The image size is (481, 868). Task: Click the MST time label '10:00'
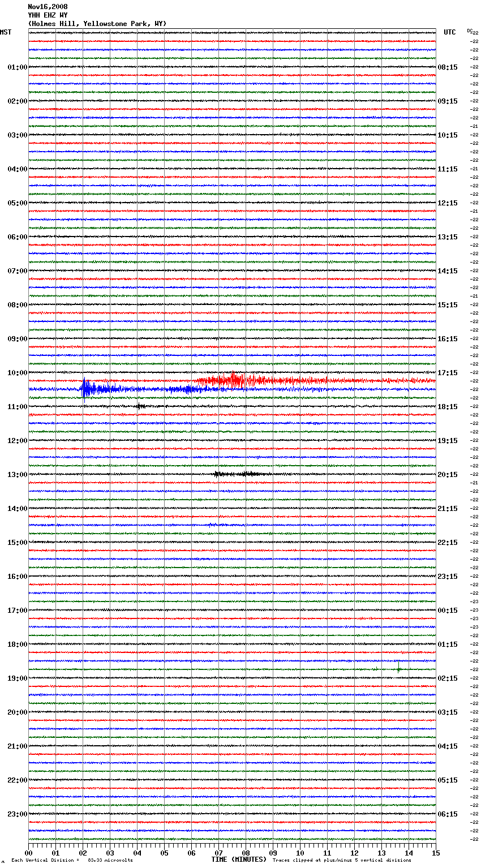[18, 373]
